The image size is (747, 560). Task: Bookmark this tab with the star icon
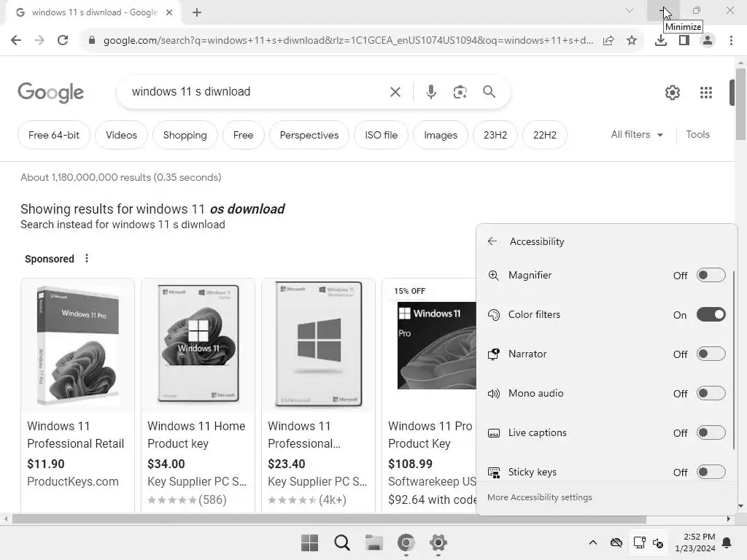point(632,41)
